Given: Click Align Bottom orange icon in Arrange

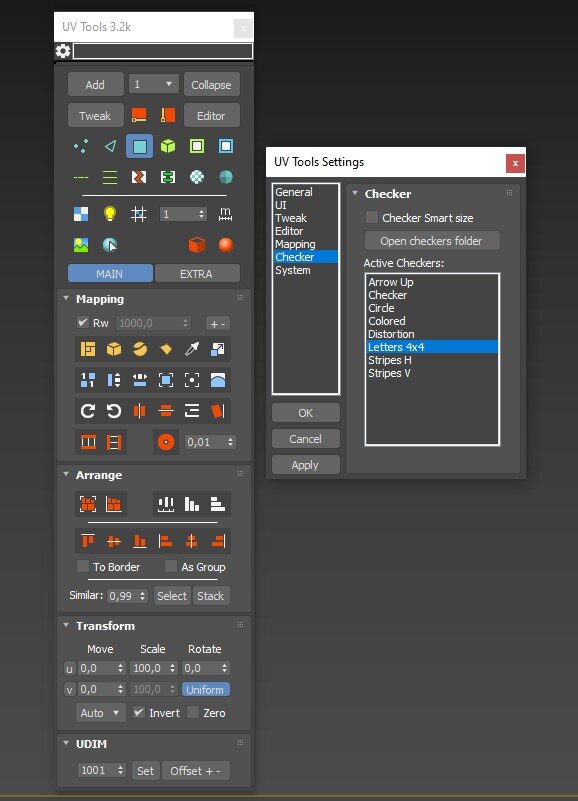Looking at the screenshot, I should tap(140, 540).
